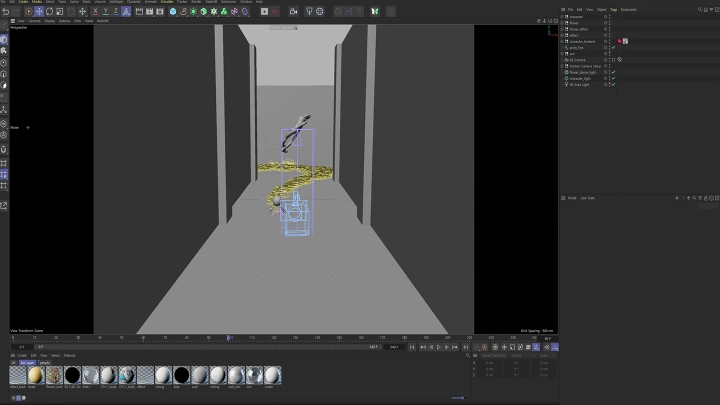
Task: Open the World coordinate dropdown
Action: pos(522,355)
